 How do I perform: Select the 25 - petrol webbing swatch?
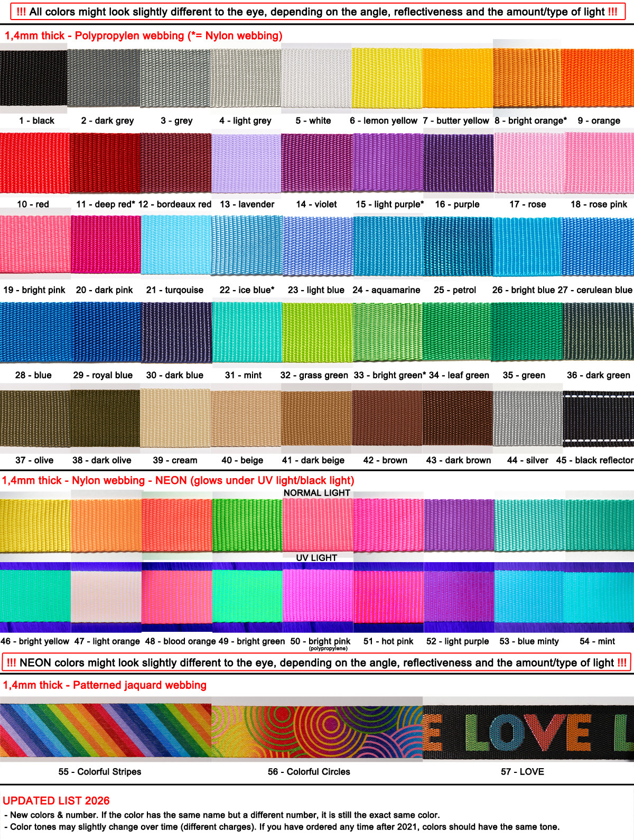click(458, 246)
